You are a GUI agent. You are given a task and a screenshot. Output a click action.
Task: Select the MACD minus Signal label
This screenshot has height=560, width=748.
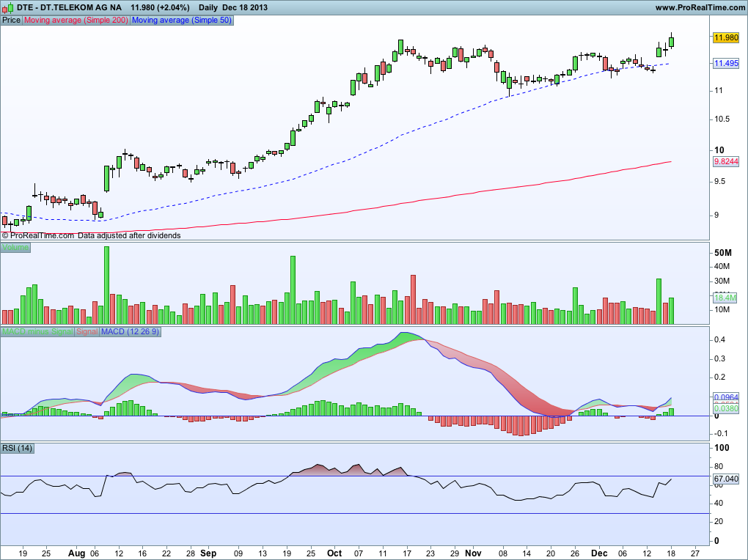click(x=37, y=331)
